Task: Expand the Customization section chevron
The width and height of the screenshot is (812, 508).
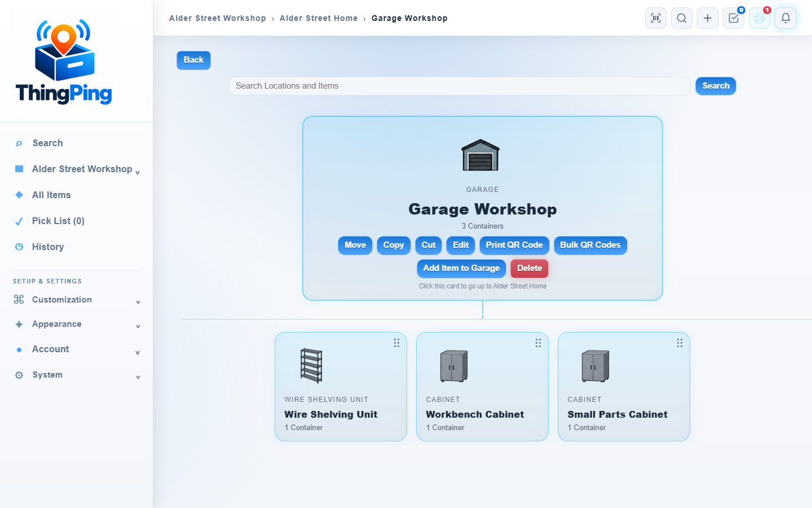Action: [138, 302]
